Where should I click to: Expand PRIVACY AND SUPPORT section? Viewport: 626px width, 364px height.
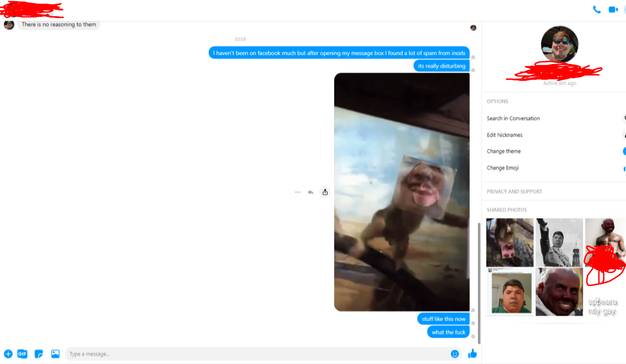pyautogui.click(x=514, y=191)
